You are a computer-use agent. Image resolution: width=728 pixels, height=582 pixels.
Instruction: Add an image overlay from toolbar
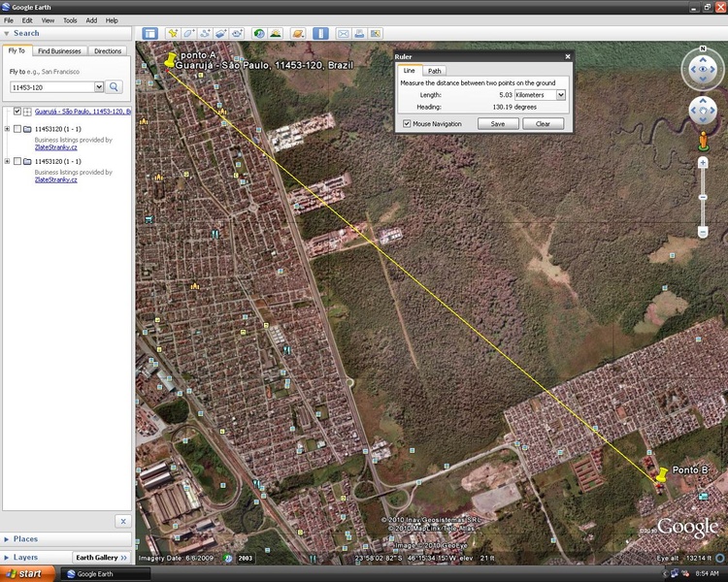pos(221,33)
